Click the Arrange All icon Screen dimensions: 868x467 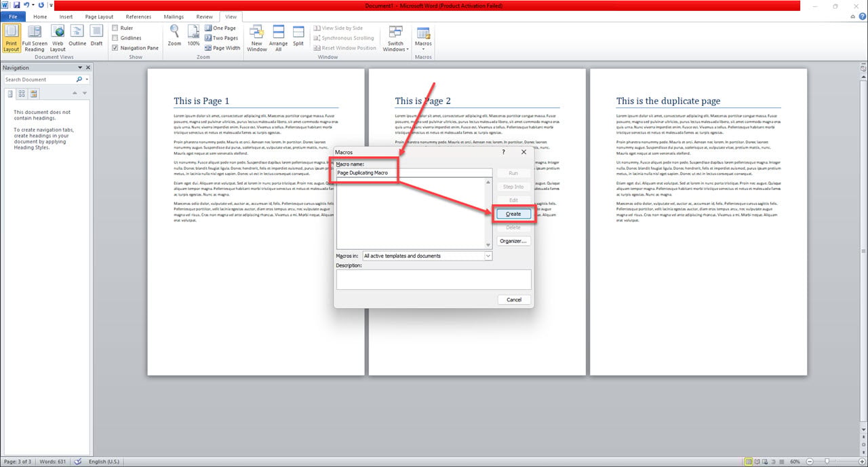coord(278,38)
